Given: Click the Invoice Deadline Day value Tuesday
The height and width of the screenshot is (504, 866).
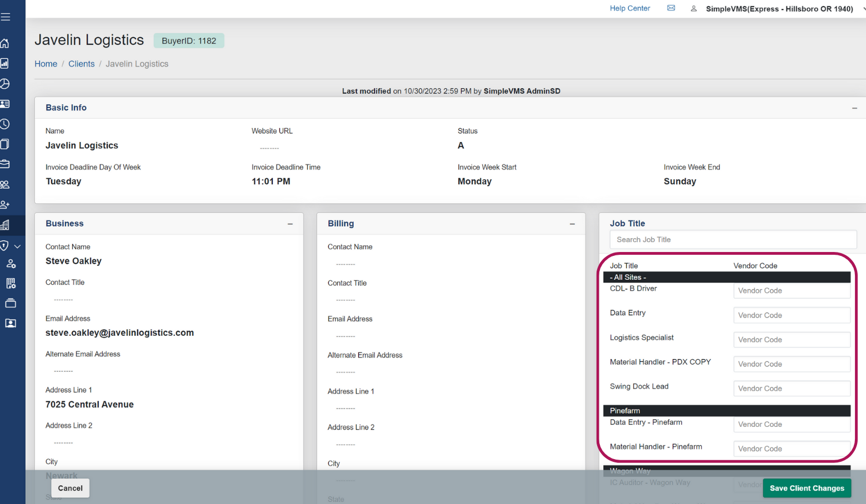Looking at the screenshot, I should click(63, 182).
